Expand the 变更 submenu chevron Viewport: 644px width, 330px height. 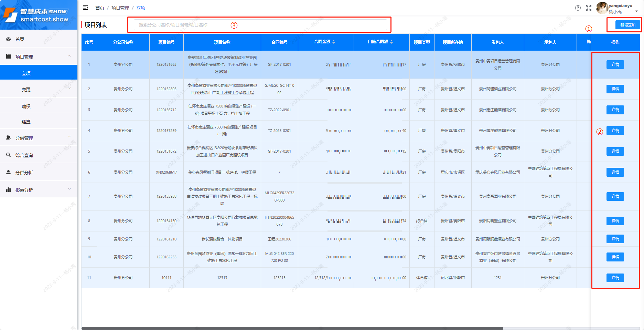(x=69, y=89)
